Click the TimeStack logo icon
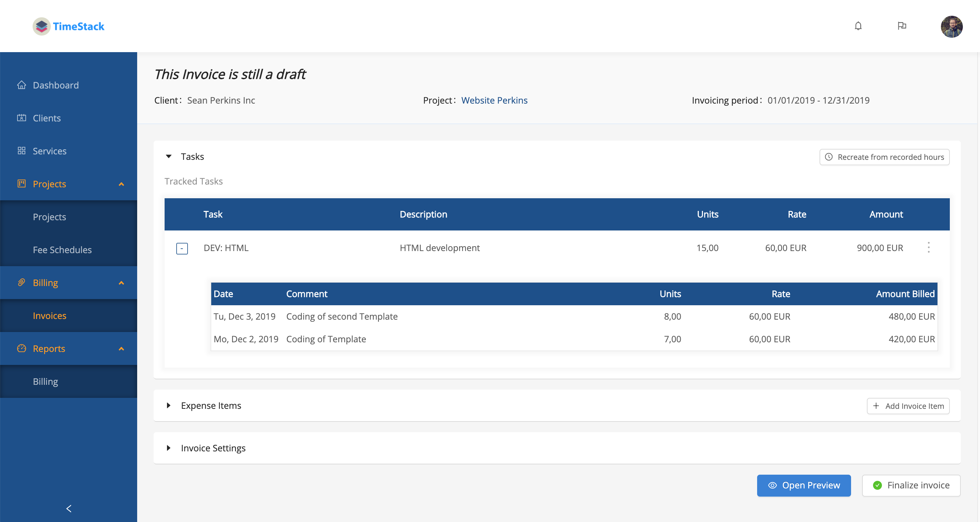Screen dimensions: 980x522 point(41,26)
